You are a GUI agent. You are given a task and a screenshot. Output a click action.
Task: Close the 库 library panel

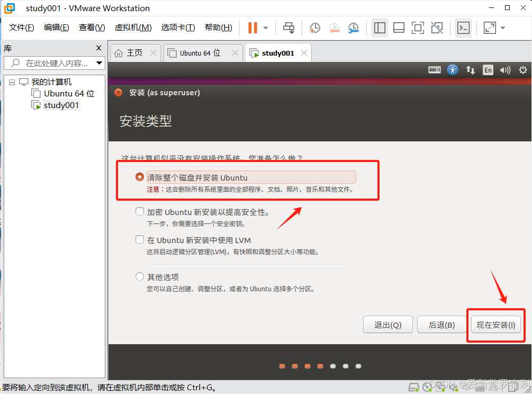click(99, 48)
